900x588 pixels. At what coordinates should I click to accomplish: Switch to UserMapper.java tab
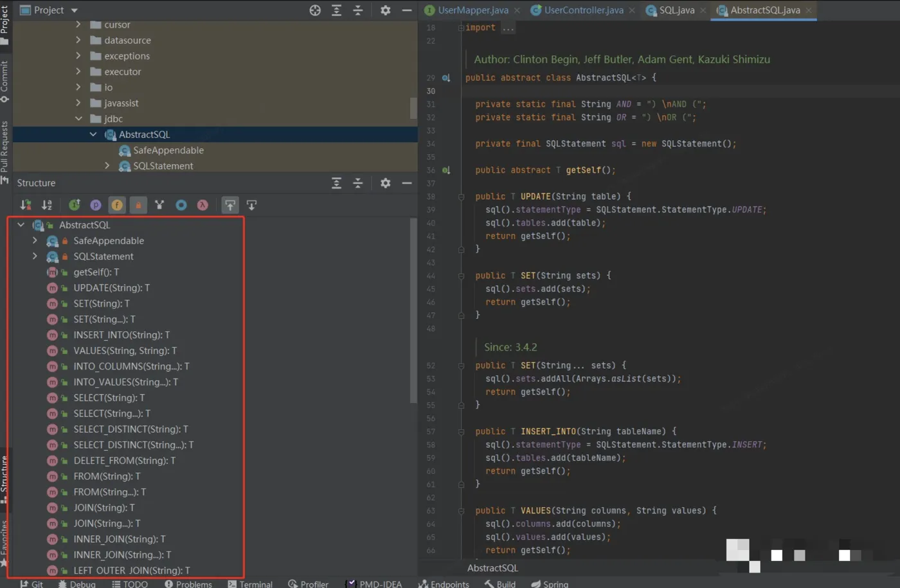(473, 10)
